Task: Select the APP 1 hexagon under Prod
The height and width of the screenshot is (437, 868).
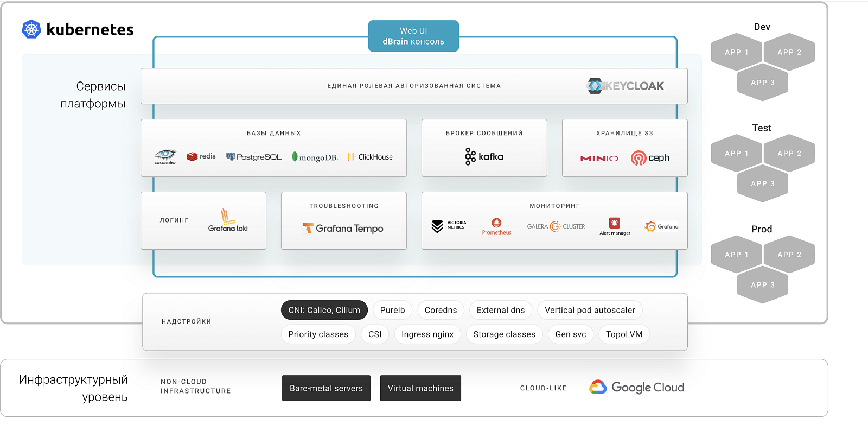Action: click(x=736, y=255)
